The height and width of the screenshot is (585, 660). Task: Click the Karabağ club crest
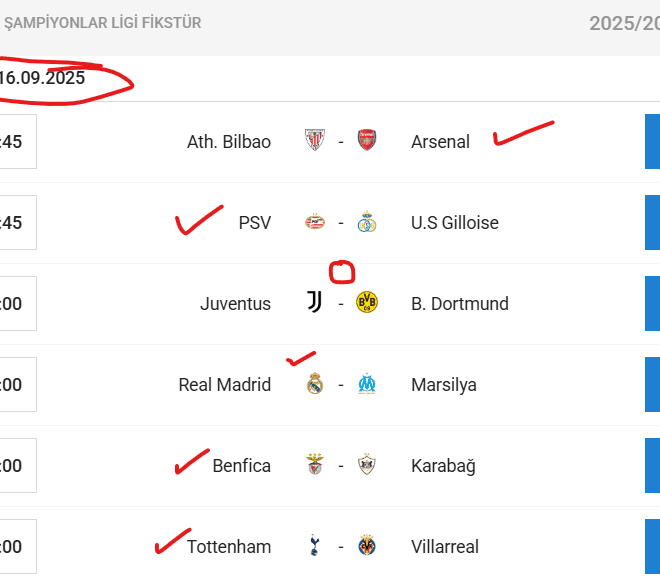[x=367, y=465]
